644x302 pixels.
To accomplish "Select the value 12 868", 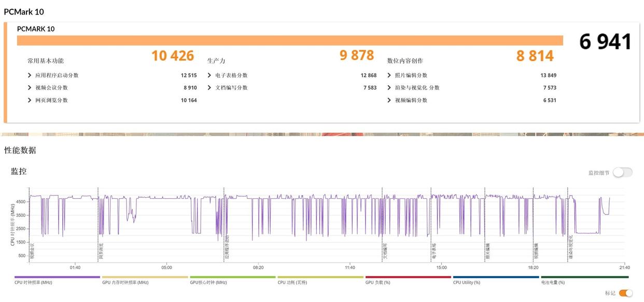I will coord(369,75).
